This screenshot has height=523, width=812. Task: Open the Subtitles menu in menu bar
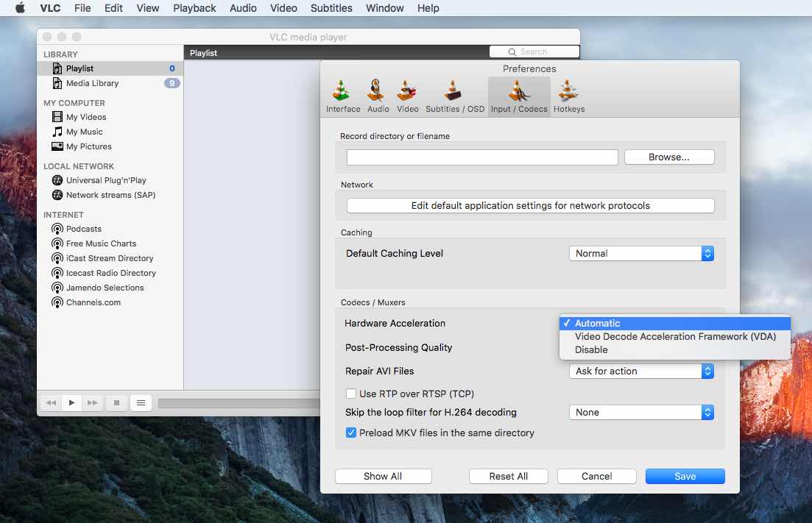(331, 8)
